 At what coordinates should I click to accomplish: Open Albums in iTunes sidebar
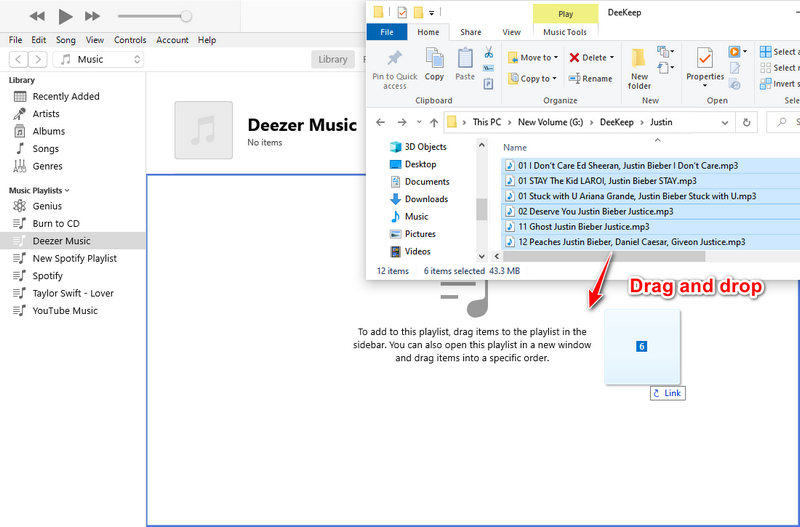pyautogui.click(x=48, y=131)
